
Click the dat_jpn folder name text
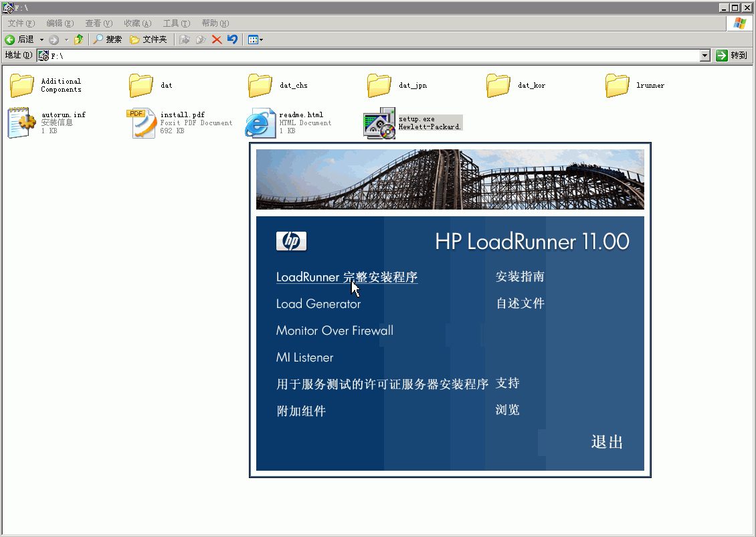pos(413,86)
